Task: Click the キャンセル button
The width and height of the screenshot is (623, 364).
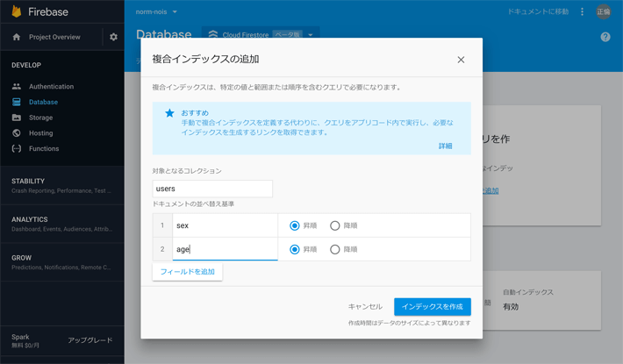Action: click(x=365, y=307)
